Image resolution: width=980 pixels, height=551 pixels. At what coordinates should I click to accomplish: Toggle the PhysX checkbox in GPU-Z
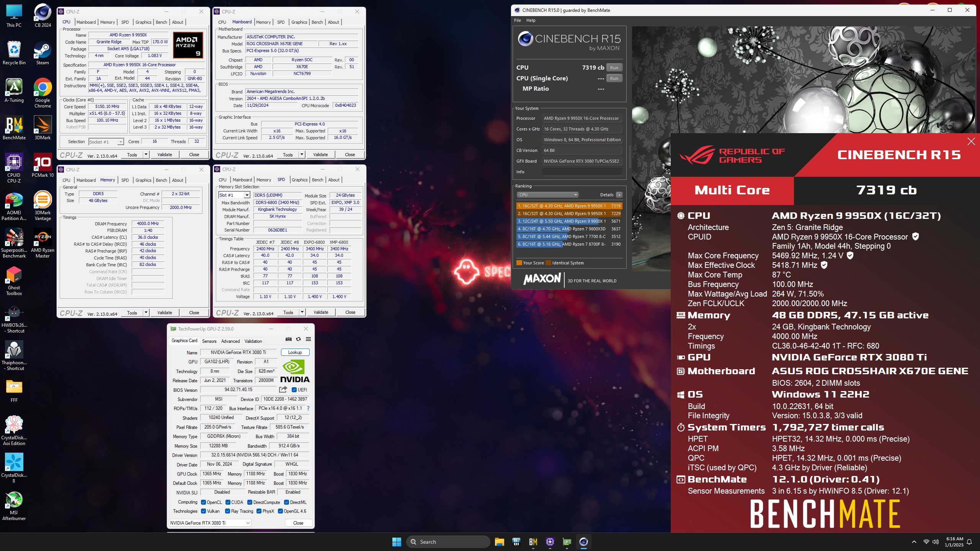click(x=259, y=511)
